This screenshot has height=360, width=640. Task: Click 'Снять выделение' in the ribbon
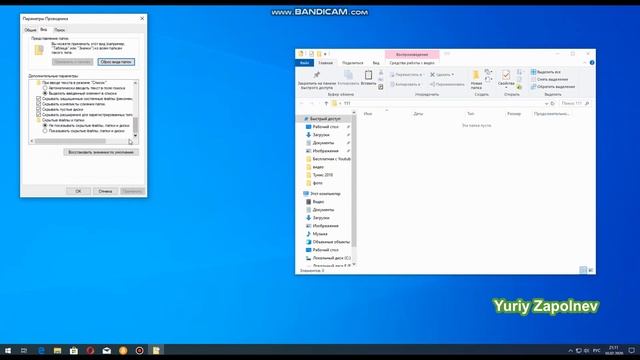(x=549, y=79)
